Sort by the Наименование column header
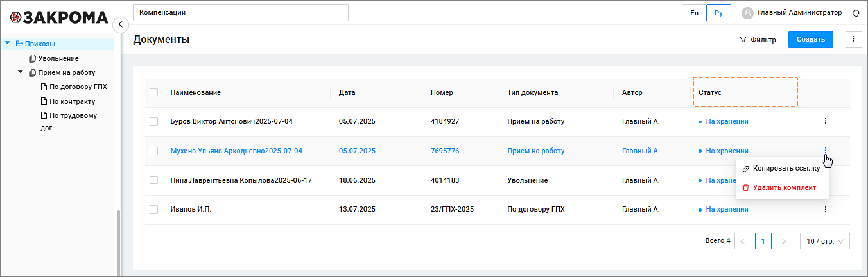Screen dimensions: 868x277 (x=195, y=92)
